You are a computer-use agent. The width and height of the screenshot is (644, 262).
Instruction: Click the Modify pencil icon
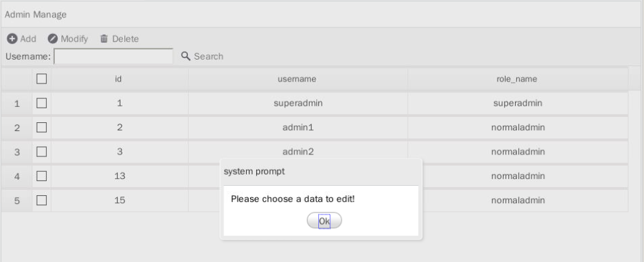53,39
